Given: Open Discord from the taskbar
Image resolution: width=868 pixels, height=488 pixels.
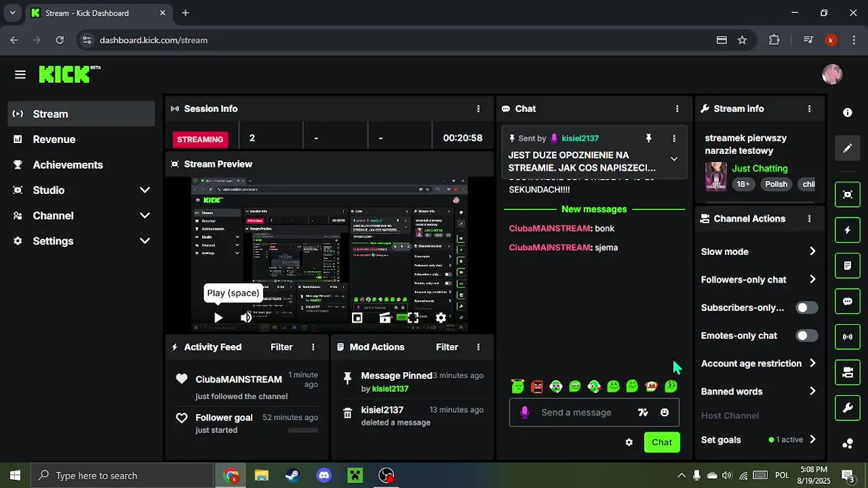Looking at the screenshot, I should [324, 476].
